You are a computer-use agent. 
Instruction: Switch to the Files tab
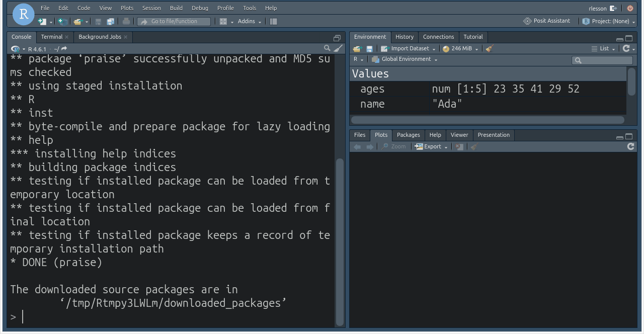coord(360,135)
